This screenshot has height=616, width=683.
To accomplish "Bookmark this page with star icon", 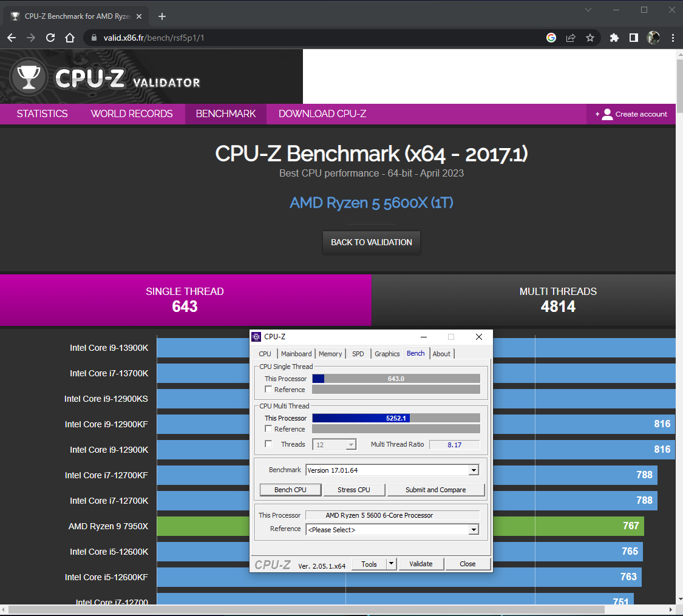I will point(590,38).
